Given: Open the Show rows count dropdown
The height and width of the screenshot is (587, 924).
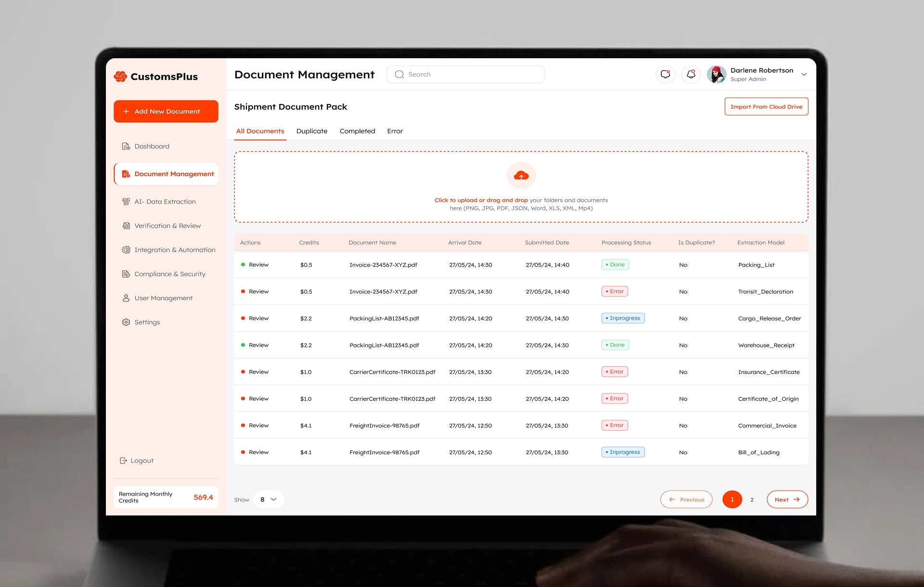Looking at the screenshot, I should (268, 499).
